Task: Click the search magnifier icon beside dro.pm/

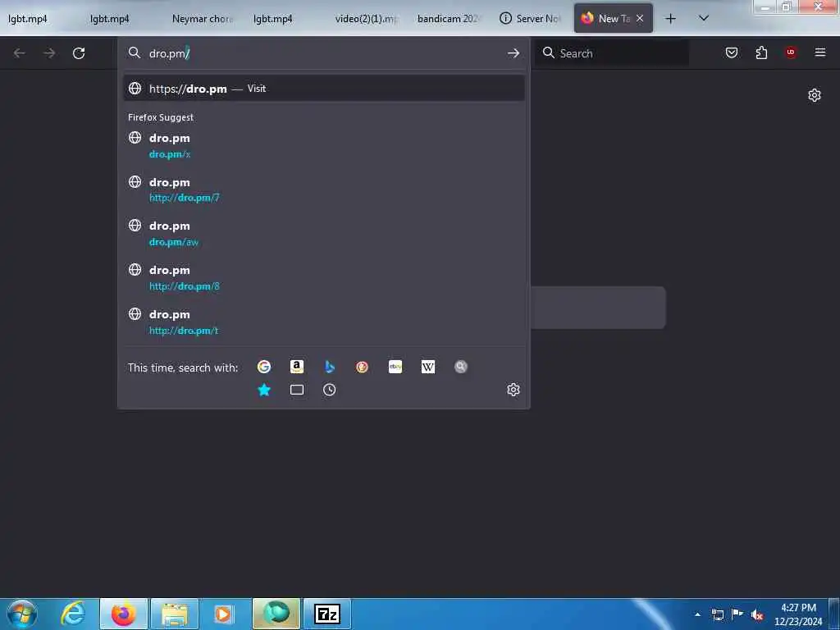Action: [135, 52]
